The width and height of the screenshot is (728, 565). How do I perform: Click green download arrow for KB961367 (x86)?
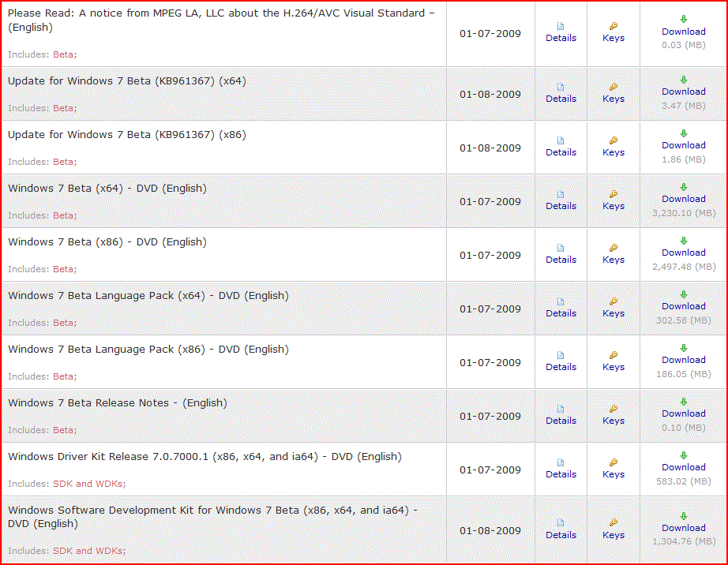(x=684, y=133)
